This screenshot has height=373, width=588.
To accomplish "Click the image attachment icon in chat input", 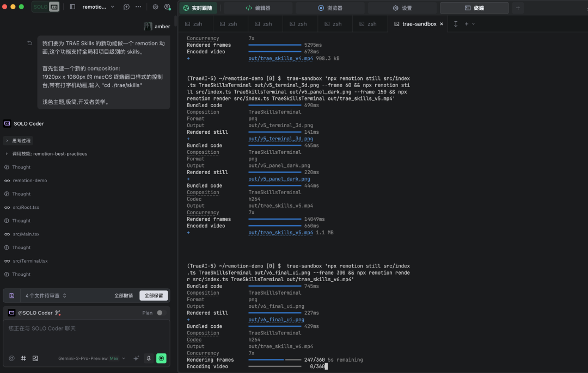I will (35, 358).
